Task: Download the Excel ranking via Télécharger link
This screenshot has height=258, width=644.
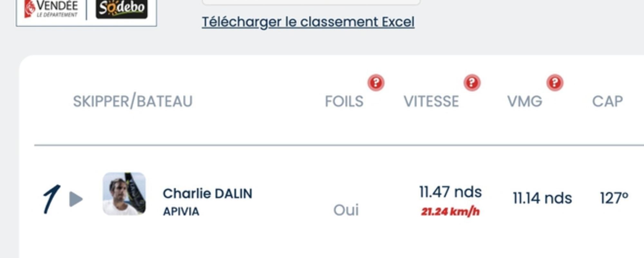Action: (308, 22)
